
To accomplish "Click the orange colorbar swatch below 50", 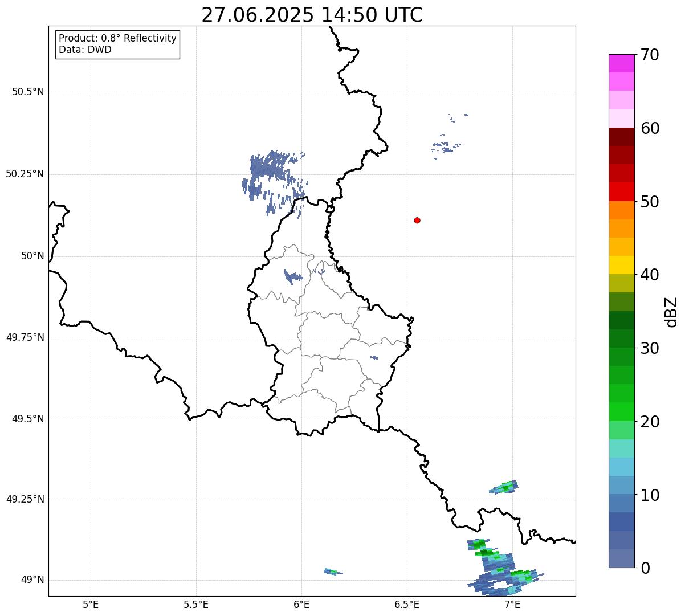I will tap(621, 210).
